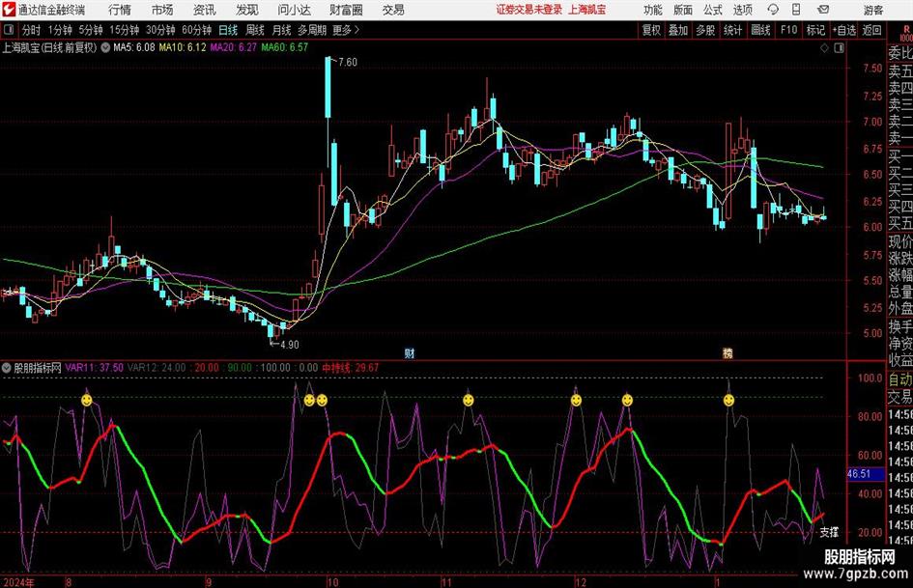The height and width of the screenshot is (588, 913).
Task: Switch to 1分钟 period tab
Action: point(60,30)
